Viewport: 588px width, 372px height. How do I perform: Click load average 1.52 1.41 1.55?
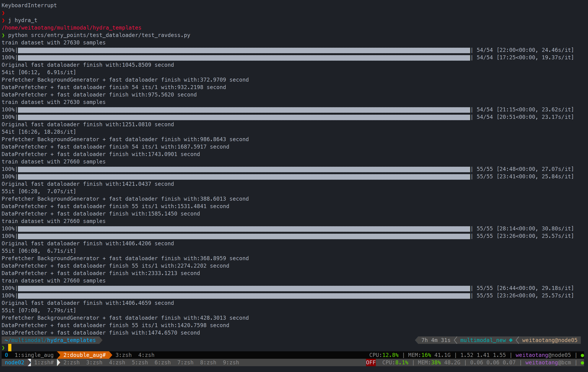(x=483, y=355)
